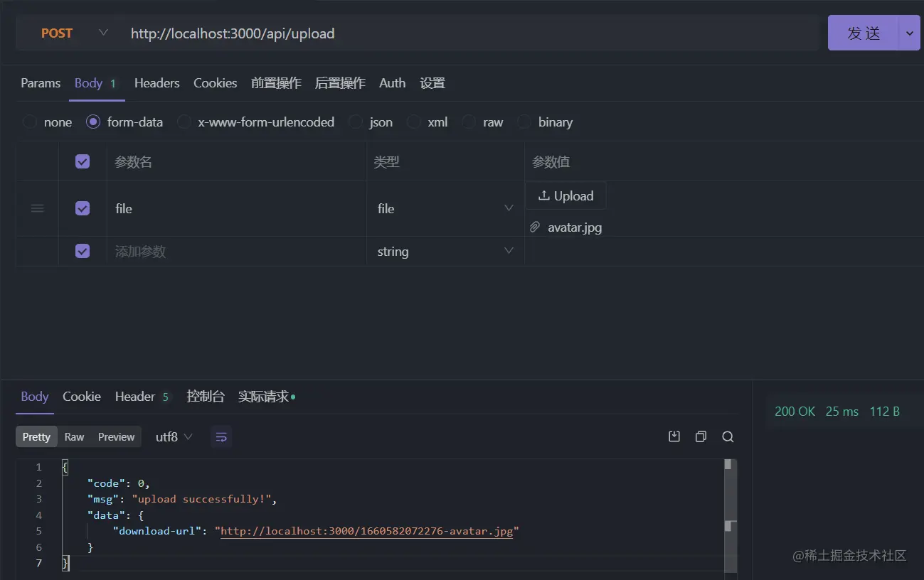Viewport: 924px width, 580px height.
Task: Switch to the Params tab
Action: pyautogui.click(x=41, y=83)
